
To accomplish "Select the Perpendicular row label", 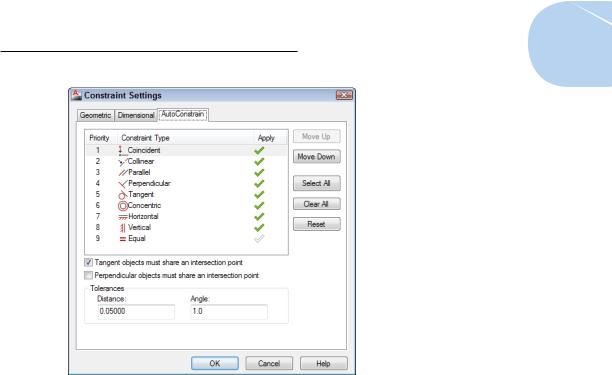I will tap(149, 183).
